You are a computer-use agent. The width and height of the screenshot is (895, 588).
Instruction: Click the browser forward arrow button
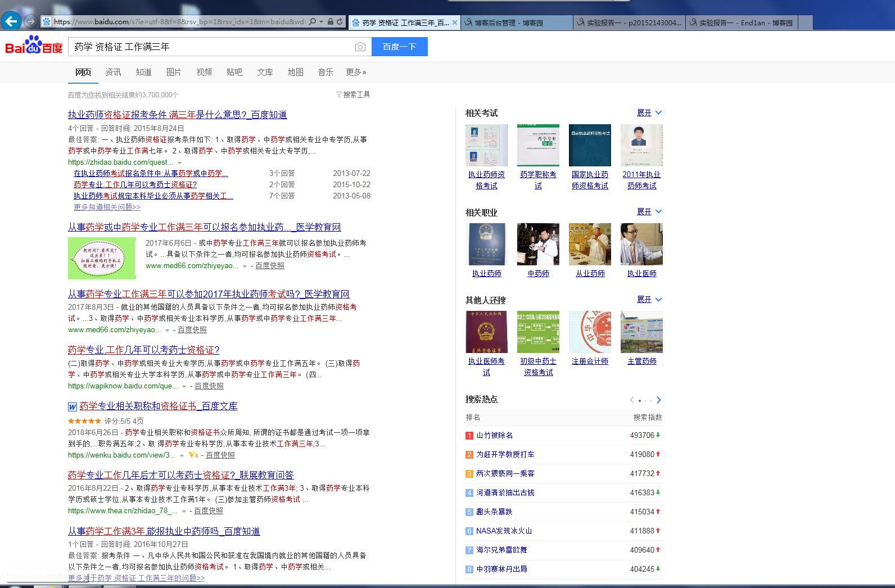(x=31, y=21)
